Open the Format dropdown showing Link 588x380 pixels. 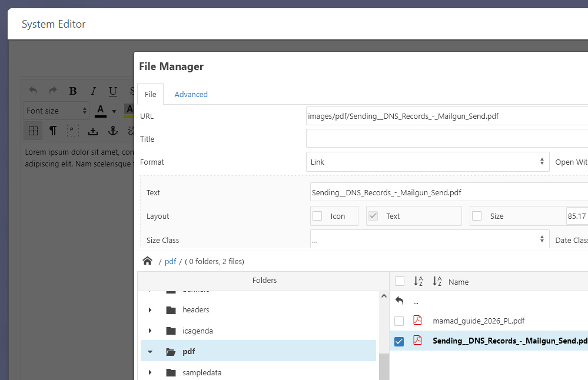pos(427,162)
